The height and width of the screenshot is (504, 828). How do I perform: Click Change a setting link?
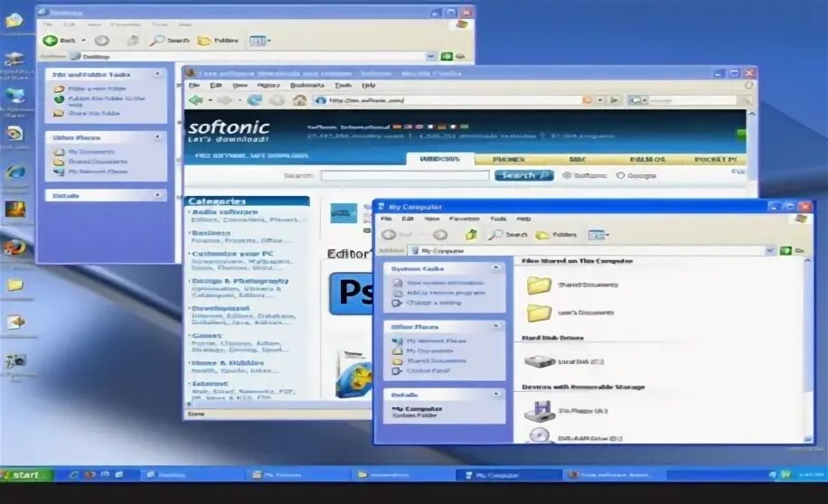point(434,303)
